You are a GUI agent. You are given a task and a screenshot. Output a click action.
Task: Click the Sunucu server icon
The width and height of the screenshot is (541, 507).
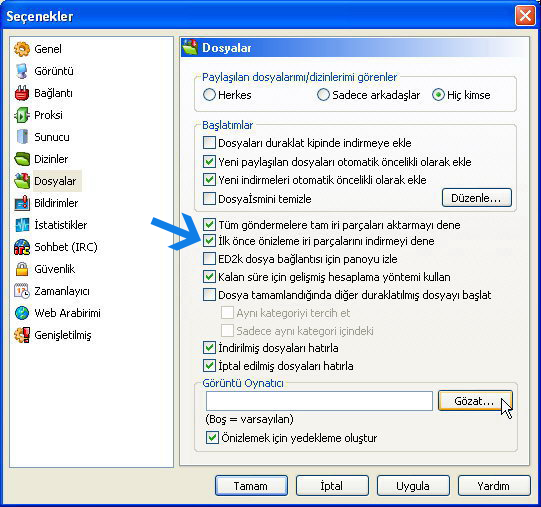click(x=22, y=137)
